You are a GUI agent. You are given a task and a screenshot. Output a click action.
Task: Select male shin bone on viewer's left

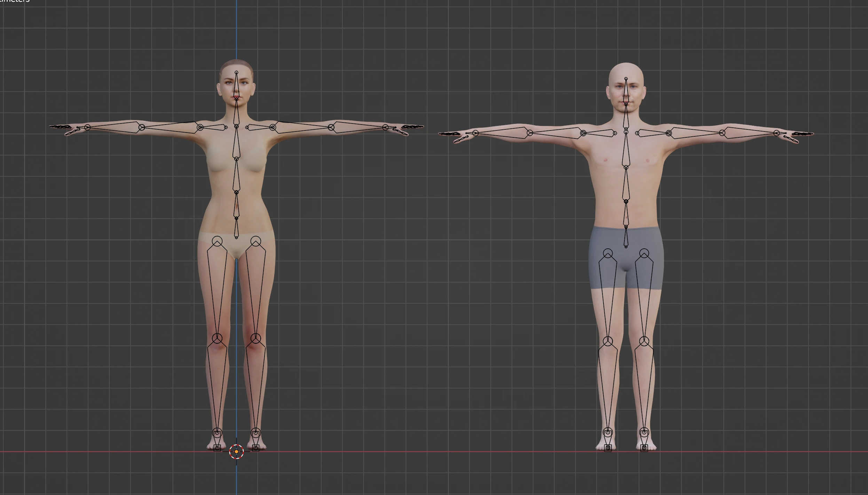pyautogui.click(x=608, y=386)
